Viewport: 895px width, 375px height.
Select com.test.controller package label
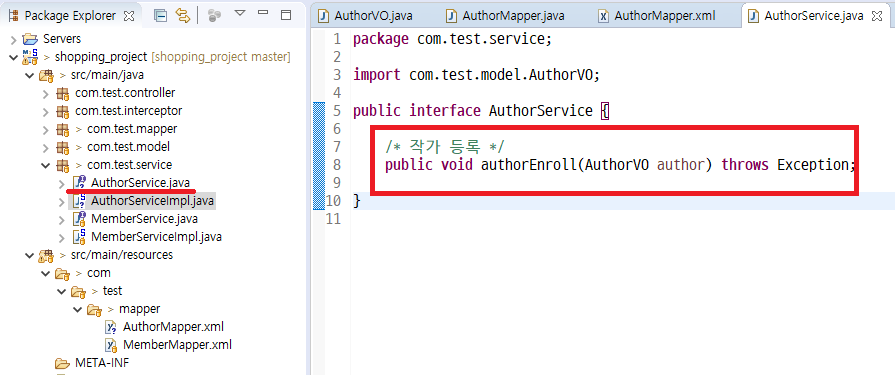point(125,93)
